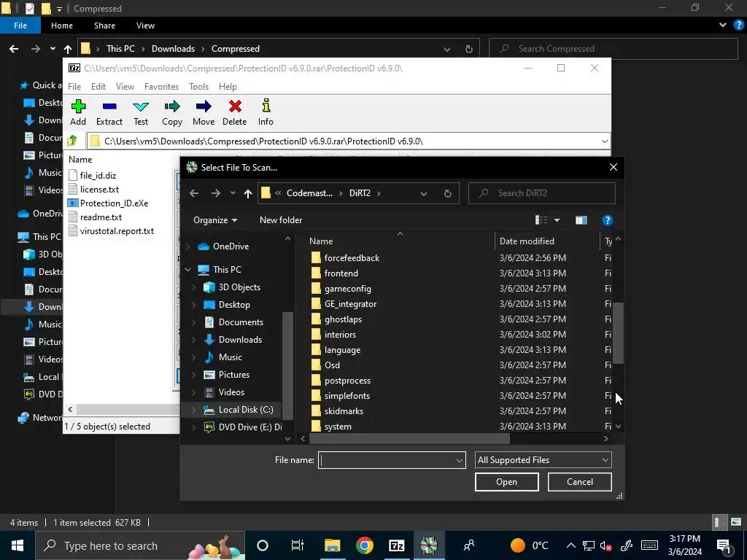Go up one folder in 7-Zip

[72, 141]
